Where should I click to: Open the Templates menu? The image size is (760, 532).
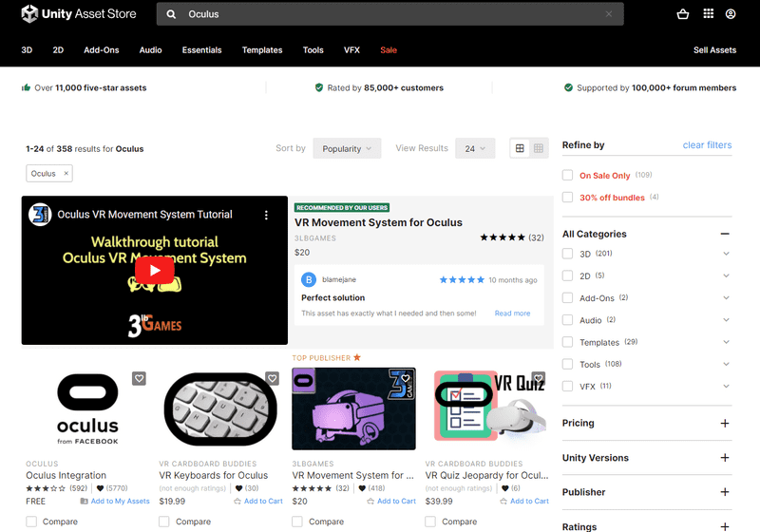(262, 50)
